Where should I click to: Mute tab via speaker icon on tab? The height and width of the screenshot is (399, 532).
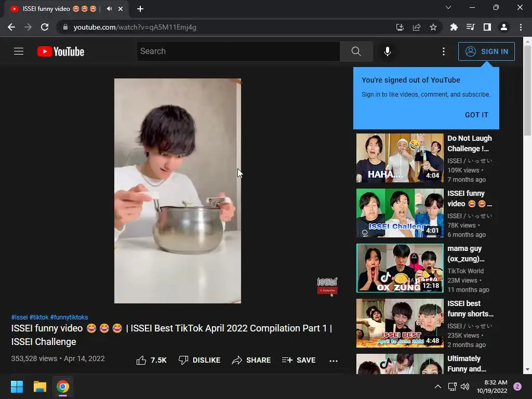coord(109,8)
